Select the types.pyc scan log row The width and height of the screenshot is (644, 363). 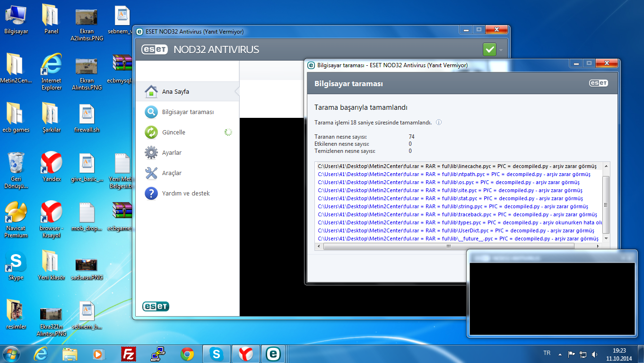click(459, 222)
